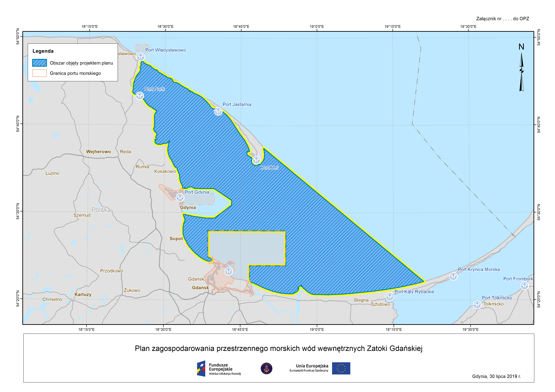Click the grey rectangular Gdańsk port water area
Image resolution: width=555 pixels, height=392 pixels.
click(247, 249)
